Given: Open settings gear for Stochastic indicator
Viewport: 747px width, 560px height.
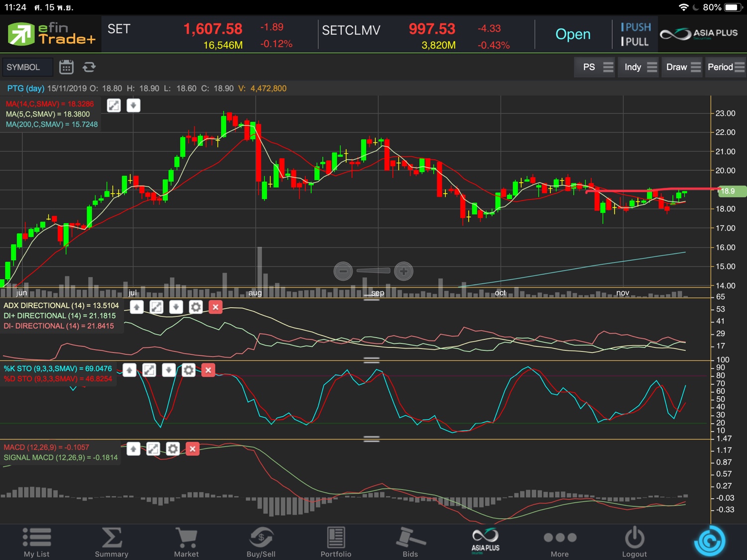Looking at the screenshot, I should tap(188, 370).
